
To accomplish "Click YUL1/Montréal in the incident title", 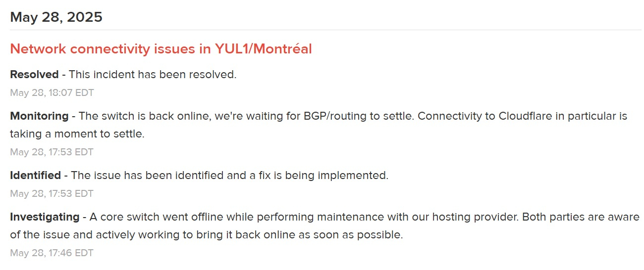I will [263, 49].
